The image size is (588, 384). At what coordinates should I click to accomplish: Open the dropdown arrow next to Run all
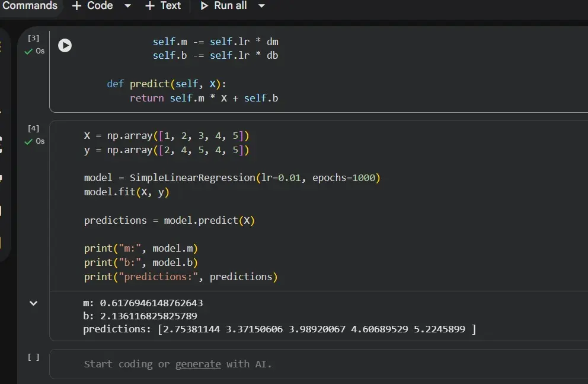pos(262,6)
